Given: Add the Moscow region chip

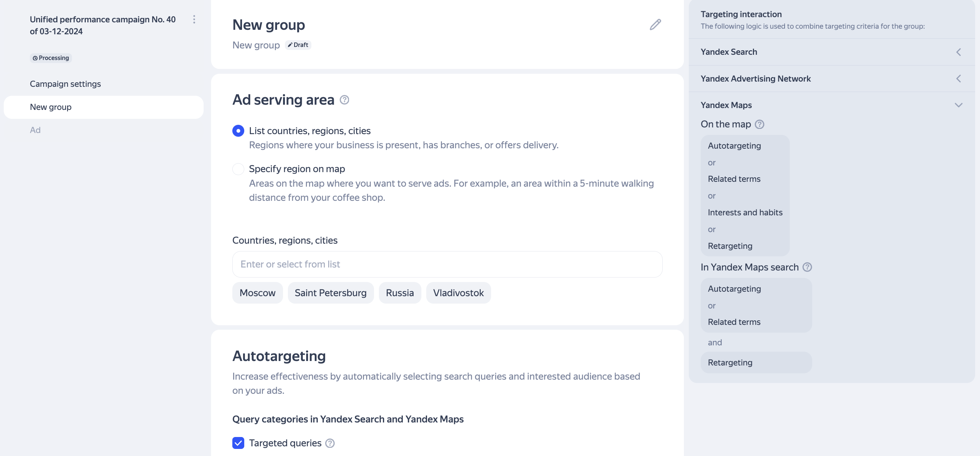Looking at the screenshot, I should pos(258,293).
